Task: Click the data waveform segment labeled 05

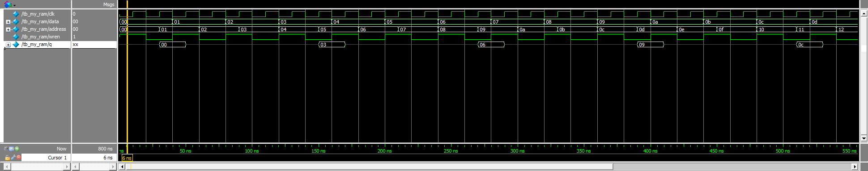Action: tap(411, 21)
